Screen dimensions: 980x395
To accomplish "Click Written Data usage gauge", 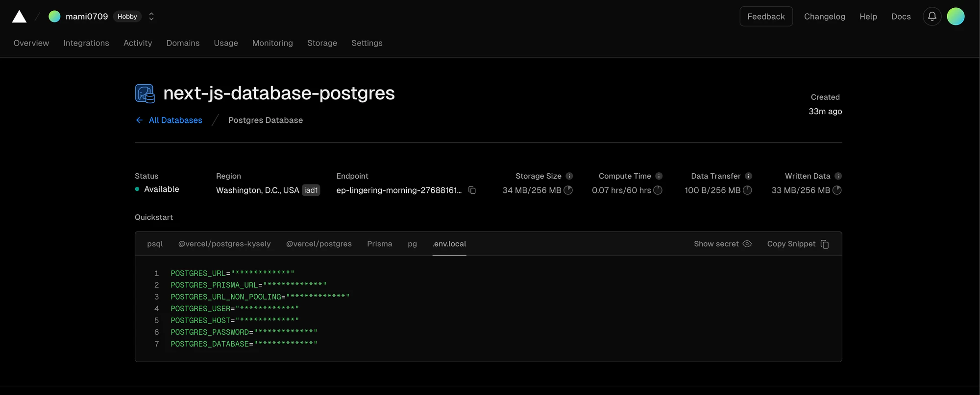I will [x=837, y=190].
